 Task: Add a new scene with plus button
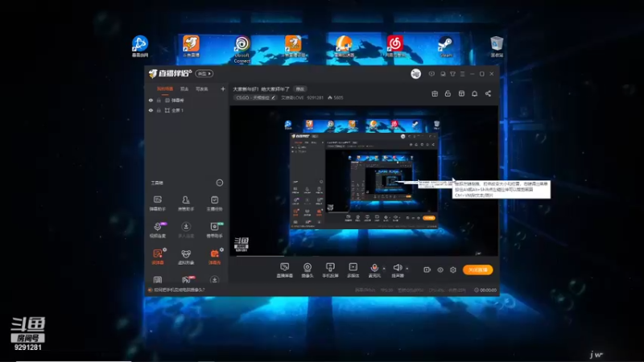[223, 88]
